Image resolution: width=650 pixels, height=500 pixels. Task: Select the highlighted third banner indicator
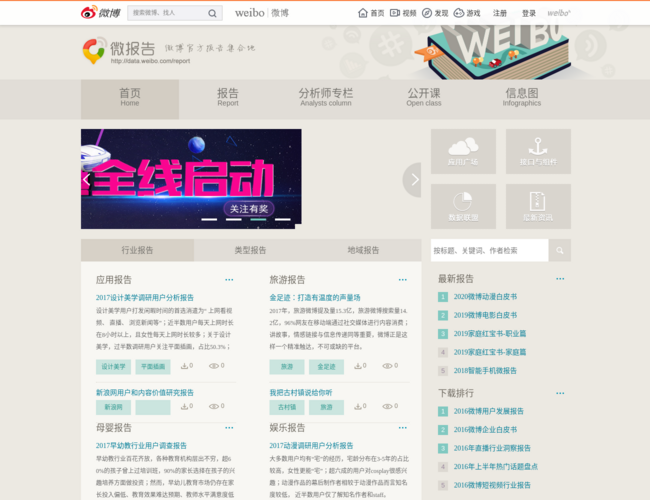point(258,219)
